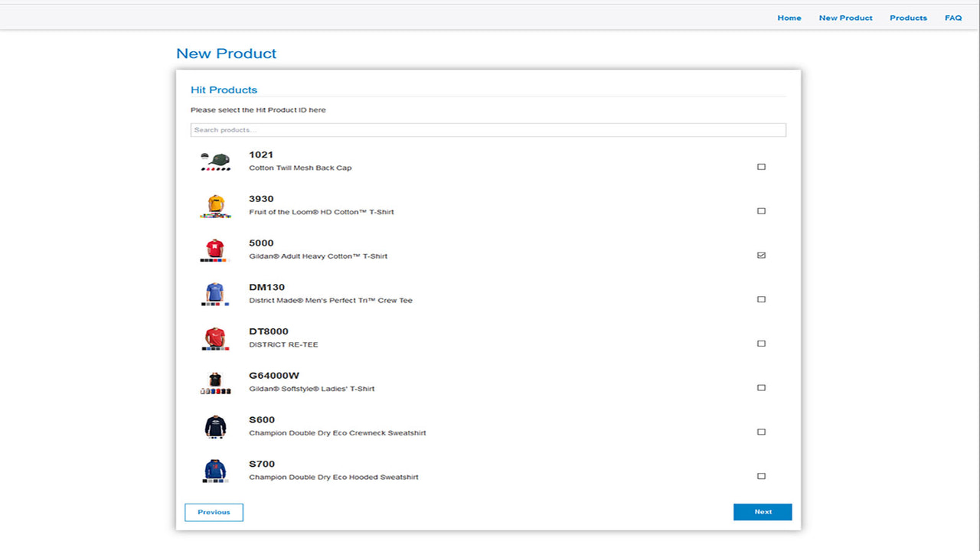Uncheck the selected 5000 product checkbox
Viewport: 980px width, 551px height.
[x=761, y=255]
